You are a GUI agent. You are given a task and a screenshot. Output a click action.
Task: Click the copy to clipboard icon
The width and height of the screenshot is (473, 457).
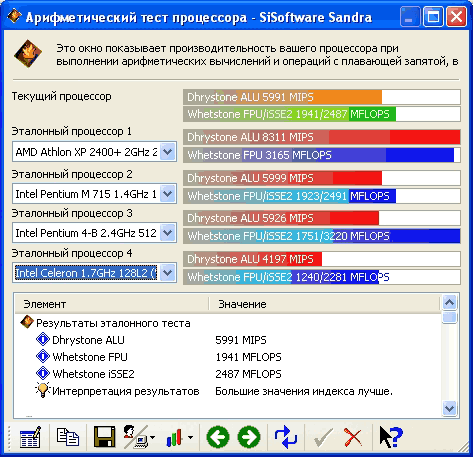68,437
